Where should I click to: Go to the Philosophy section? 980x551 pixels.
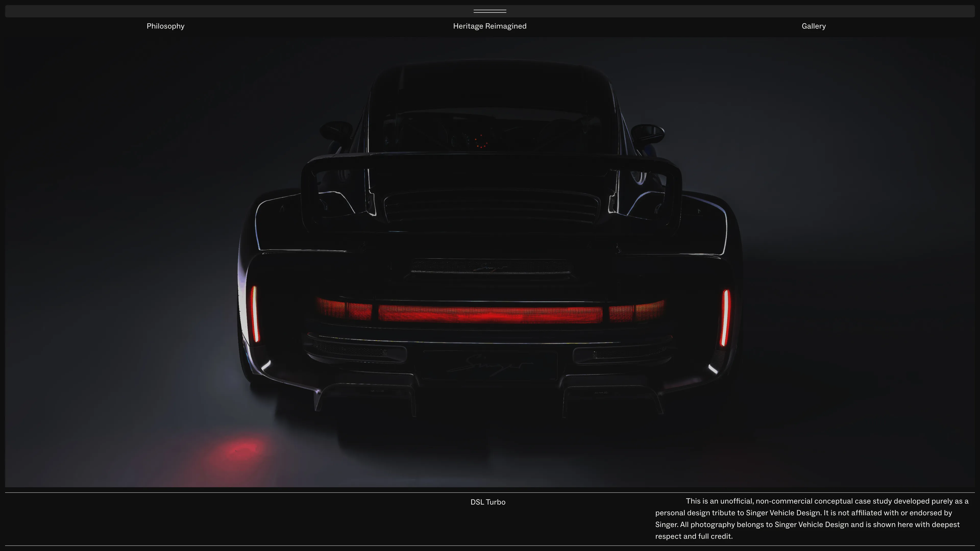tap(165, 26)
